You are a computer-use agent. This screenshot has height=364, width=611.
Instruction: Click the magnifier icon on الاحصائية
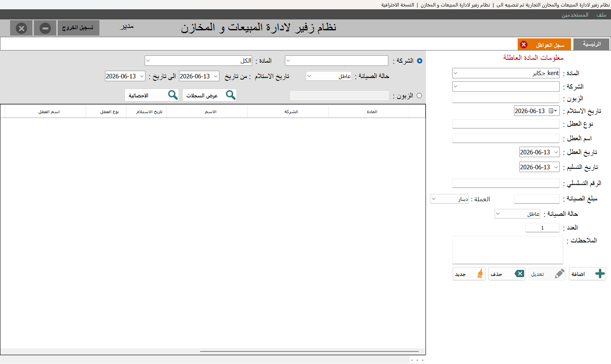tap(173, 95)
